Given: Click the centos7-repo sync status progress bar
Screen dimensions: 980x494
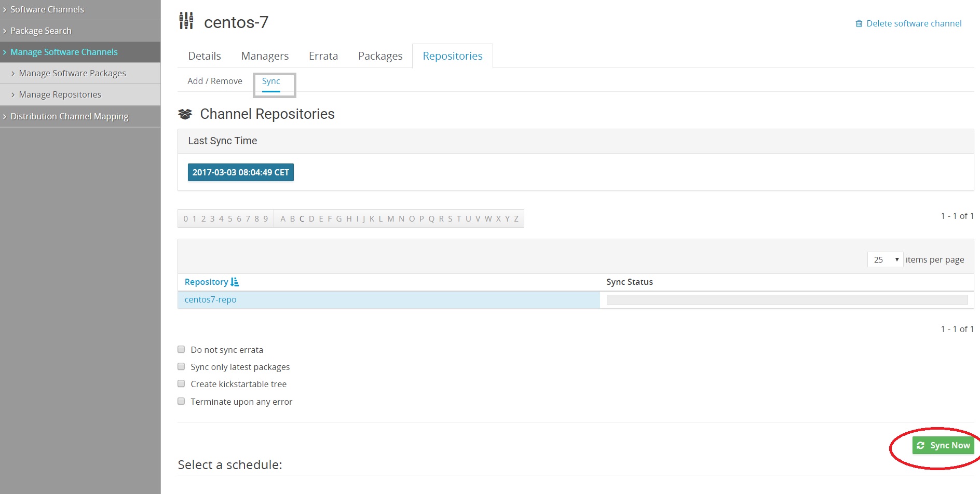Looking at the screenshot, I should point(787,299).
